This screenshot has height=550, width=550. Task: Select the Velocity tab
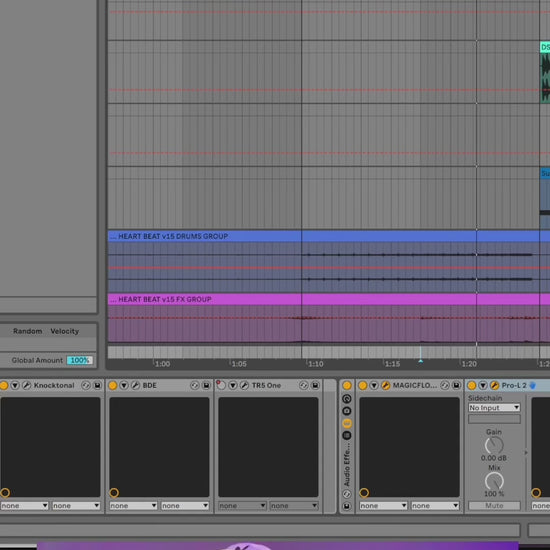click(65, 331)
